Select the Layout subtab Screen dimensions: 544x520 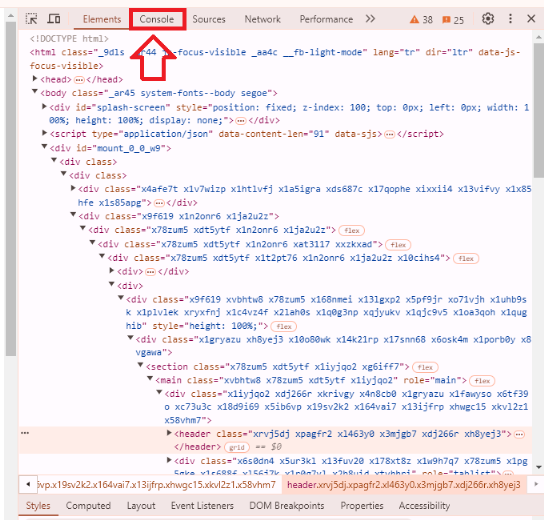(141, 505)
